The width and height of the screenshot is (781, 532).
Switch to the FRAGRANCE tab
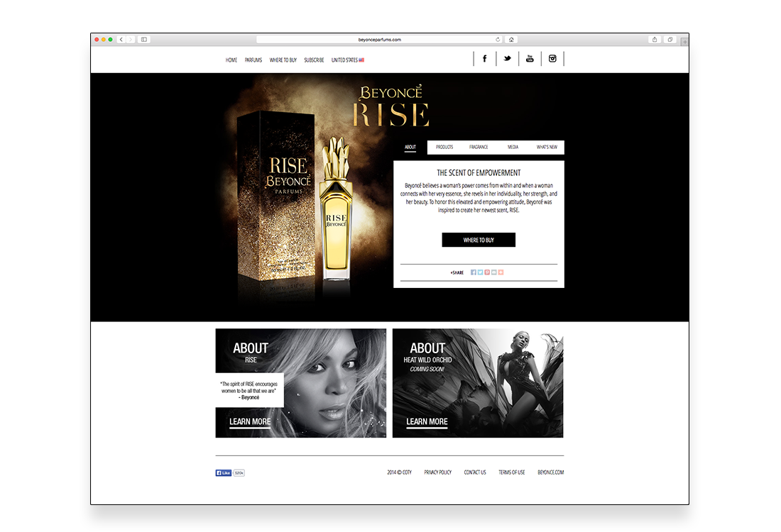(479, 148)
